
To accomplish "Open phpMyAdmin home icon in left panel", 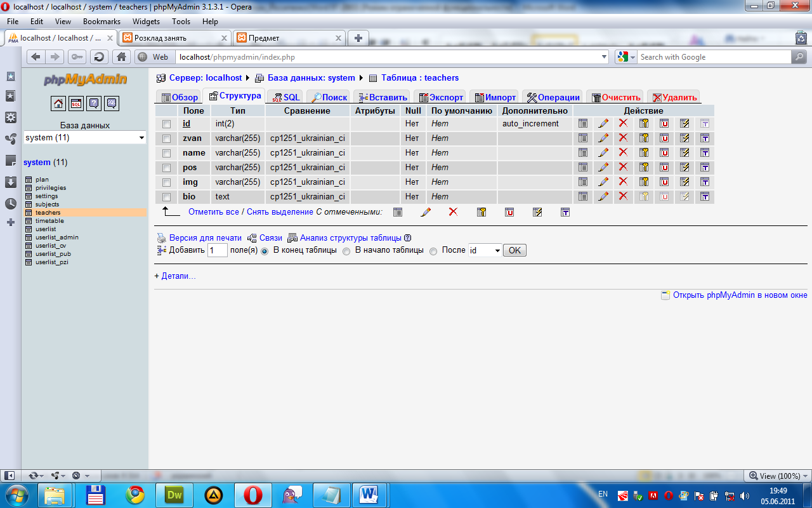I will (x=58, y=104).
